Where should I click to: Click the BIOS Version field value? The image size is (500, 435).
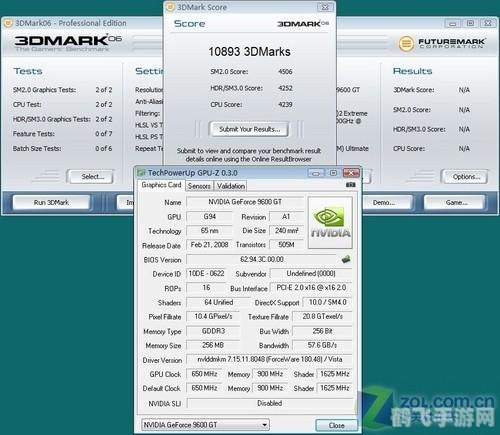tap(262, 259)
